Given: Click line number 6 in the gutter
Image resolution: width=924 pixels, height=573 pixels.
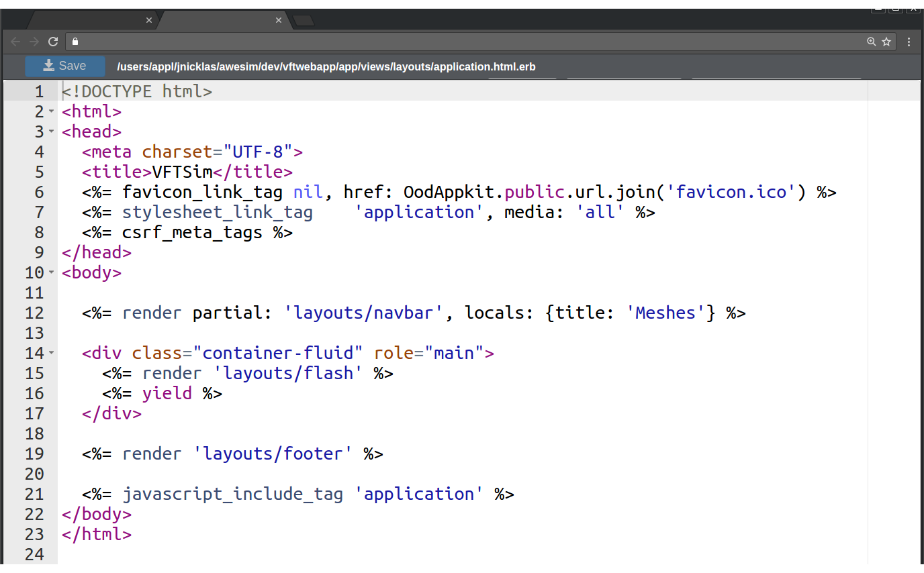Looking at the screenshot, I should point(39,192).
